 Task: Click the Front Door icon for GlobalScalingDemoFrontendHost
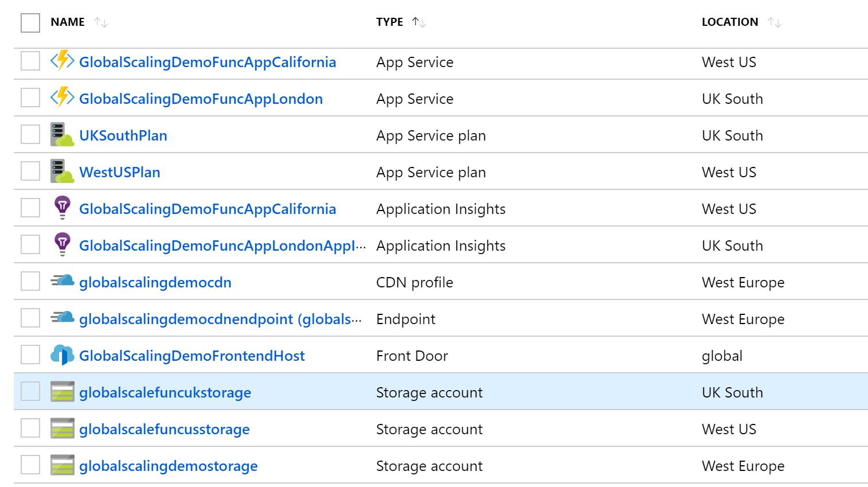click(x=62, y=355)
